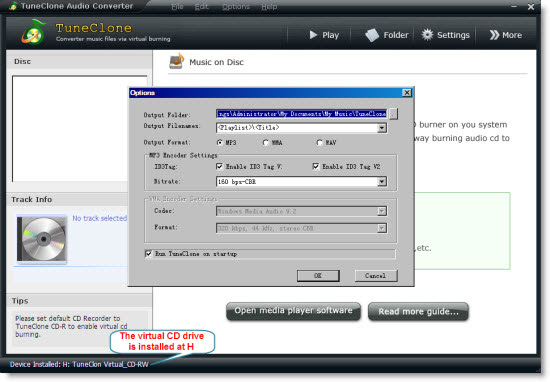
Task: Click Cancel in the Options dialog
Action: (x=376, y=276)
